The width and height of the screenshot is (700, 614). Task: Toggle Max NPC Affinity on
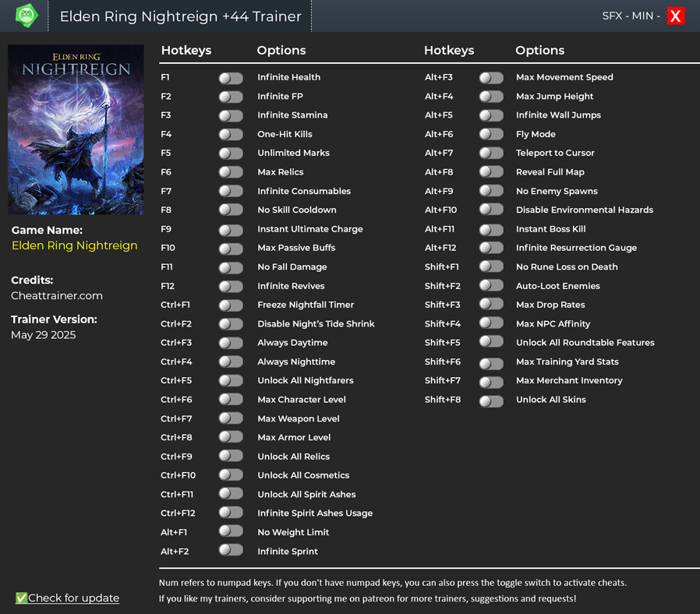[491, 323]
